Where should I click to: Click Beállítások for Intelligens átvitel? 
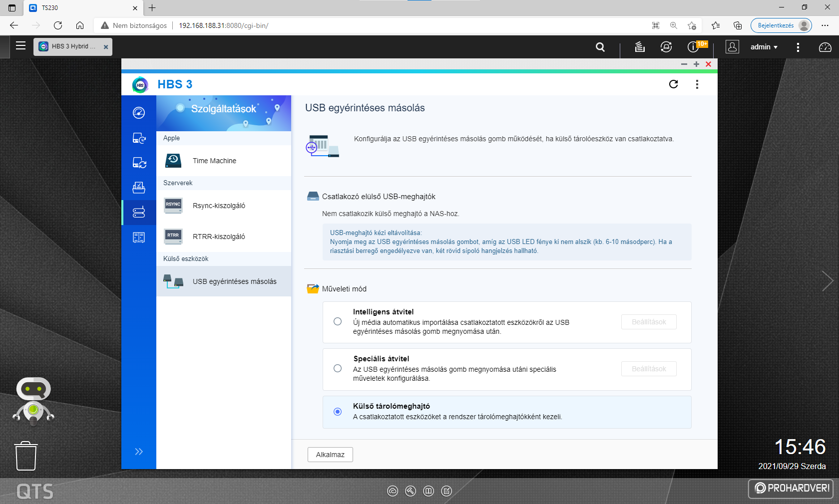(649, 322)
